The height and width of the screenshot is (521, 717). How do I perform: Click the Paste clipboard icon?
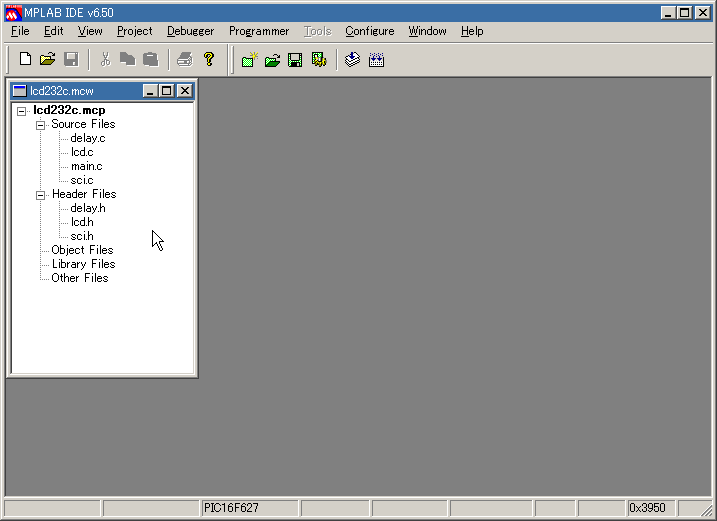tap(150, 59)
